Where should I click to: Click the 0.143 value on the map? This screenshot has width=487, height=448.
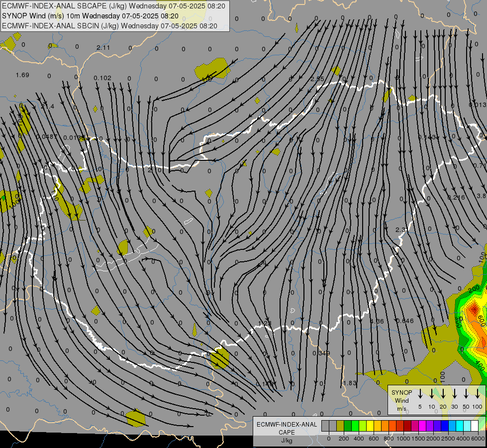click(427, 137)
